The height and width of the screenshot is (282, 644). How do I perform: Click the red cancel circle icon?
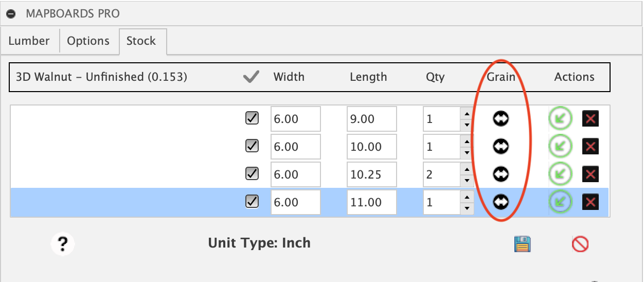pyautogui.click(x=580, y=243)
